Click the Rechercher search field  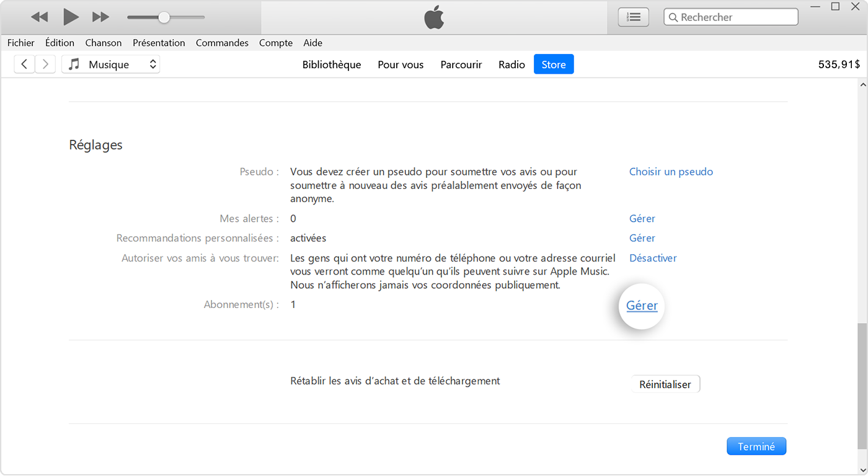tap(730, 17)
